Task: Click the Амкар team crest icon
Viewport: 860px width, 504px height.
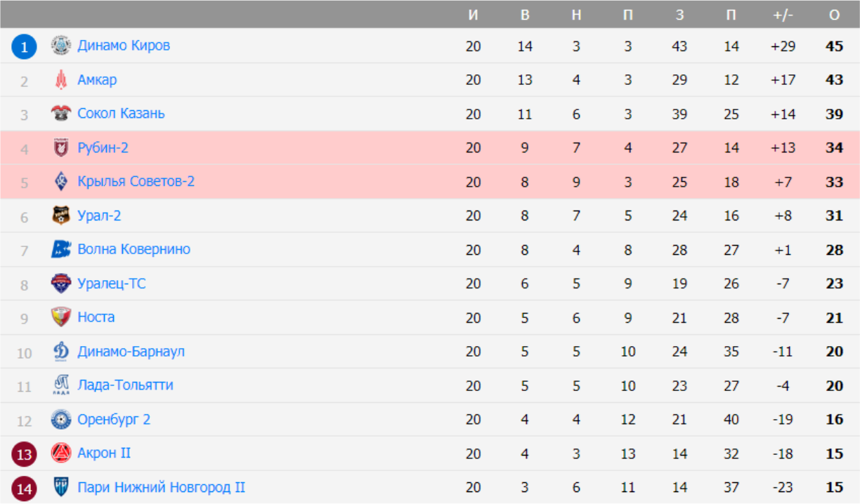Action: pos(61,80)
